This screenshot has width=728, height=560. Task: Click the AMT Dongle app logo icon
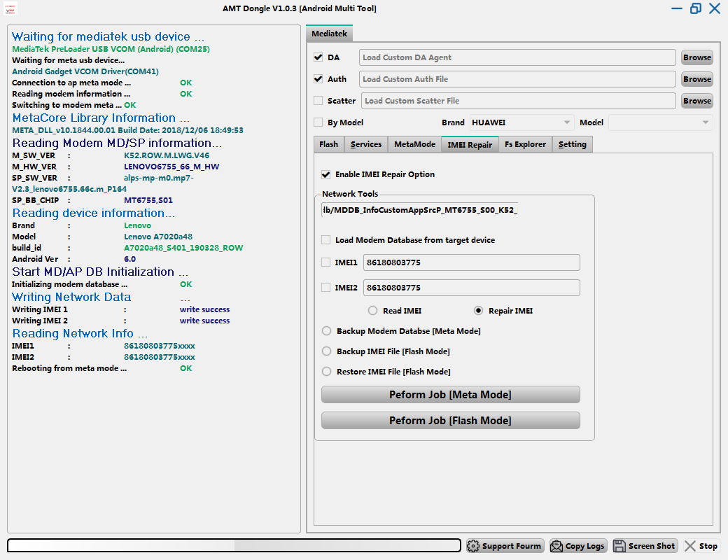[x=10, y=8]
